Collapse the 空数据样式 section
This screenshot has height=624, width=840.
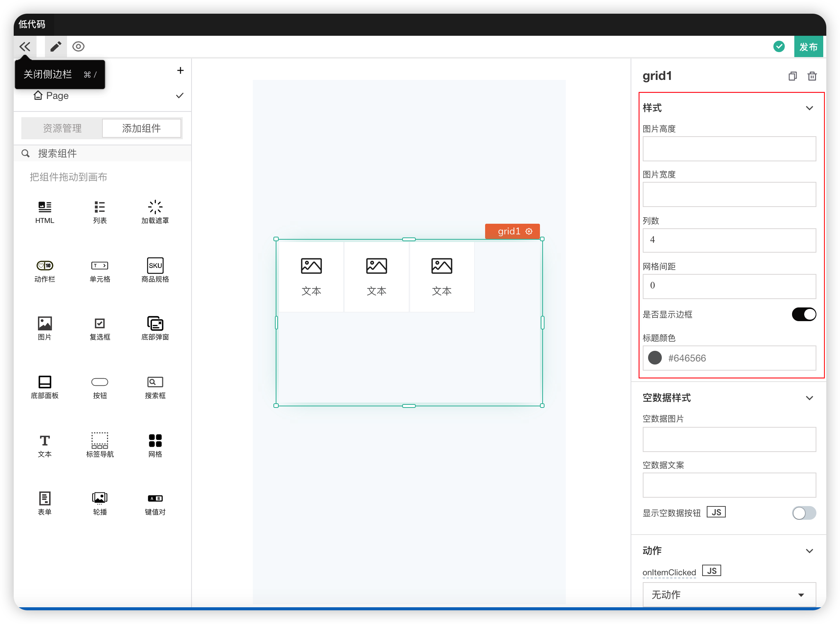810,398
